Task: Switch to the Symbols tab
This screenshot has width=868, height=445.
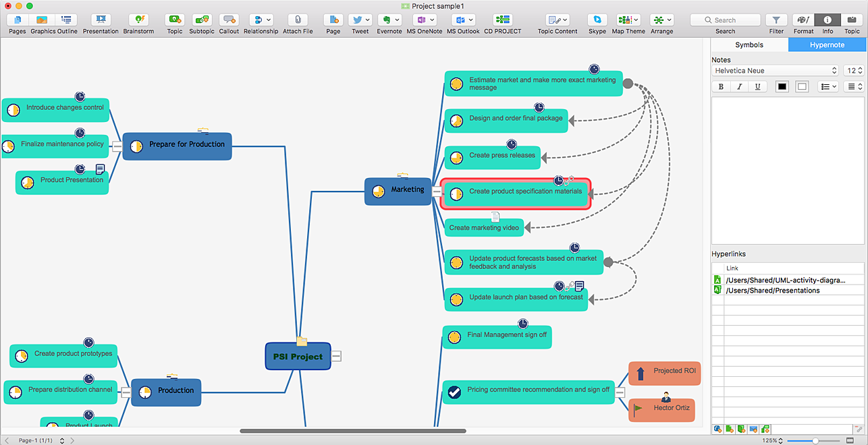Action: point(749,45)
